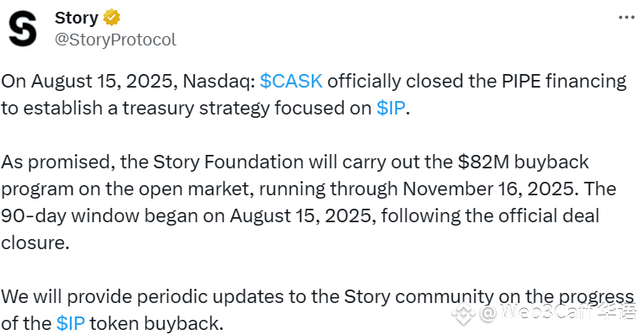This screenshot has width=644, height=335.
Task: Click the '$82M buyback' text
Action: (523, 162)
